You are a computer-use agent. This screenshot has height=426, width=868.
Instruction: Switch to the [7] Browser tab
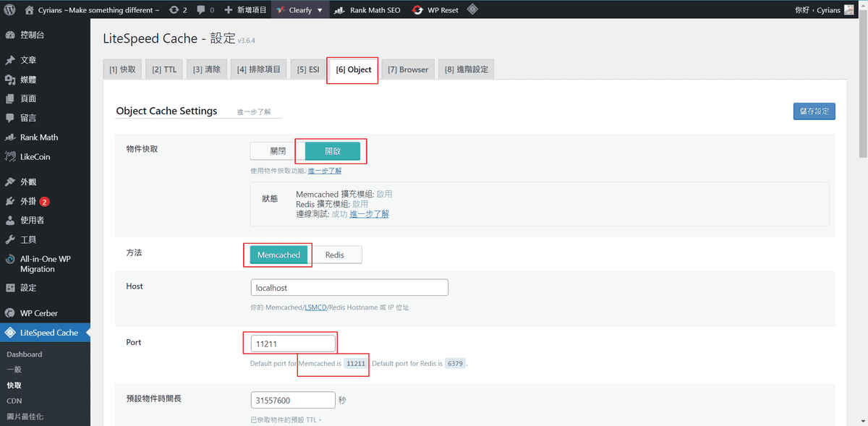click(408, 69)
